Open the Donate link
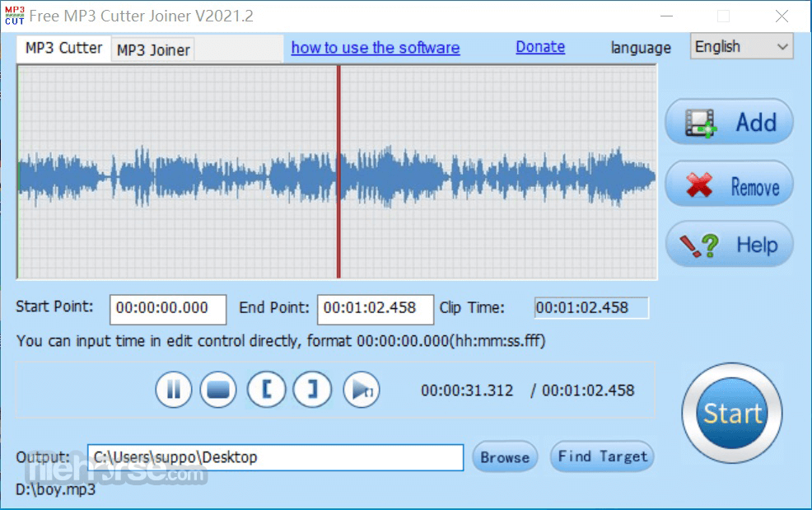 pos(540,47)
